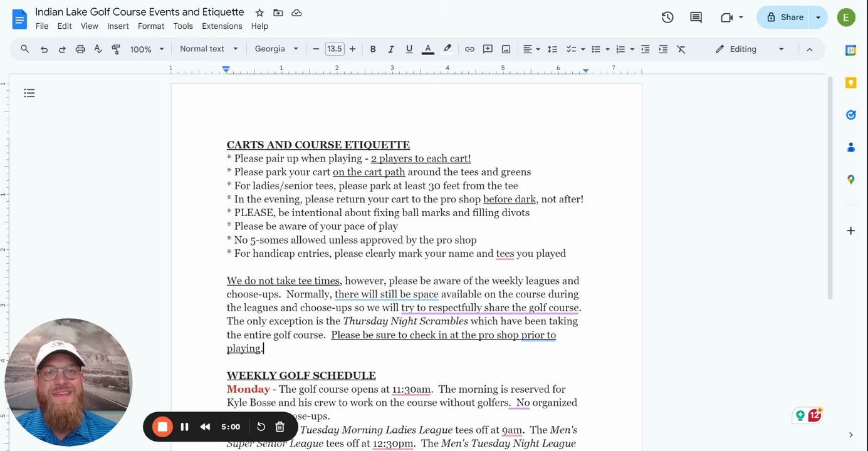
Task: Open the checklist options dropdown arrow
Action: coord(583,49)
